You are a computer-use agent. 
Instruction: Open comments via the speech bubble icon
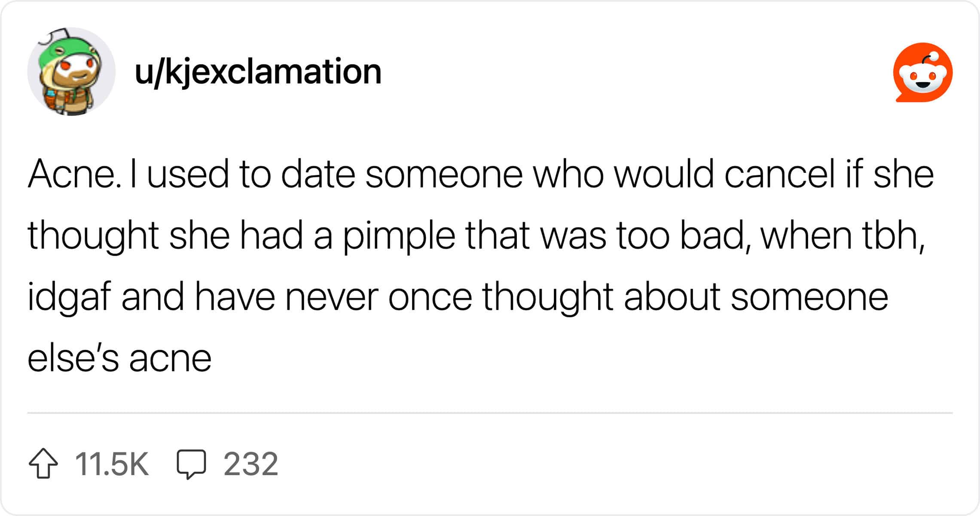(x=191, y=464)
